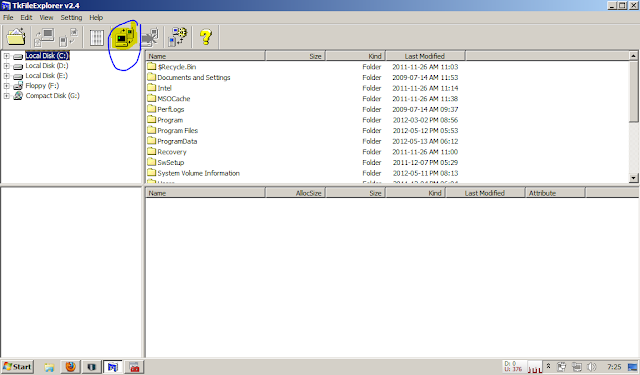Image resolution: width=640 pixels, height=375 pixels.
Task: Select Floppy (F:) in the tree
Action: tap(42, 86)
